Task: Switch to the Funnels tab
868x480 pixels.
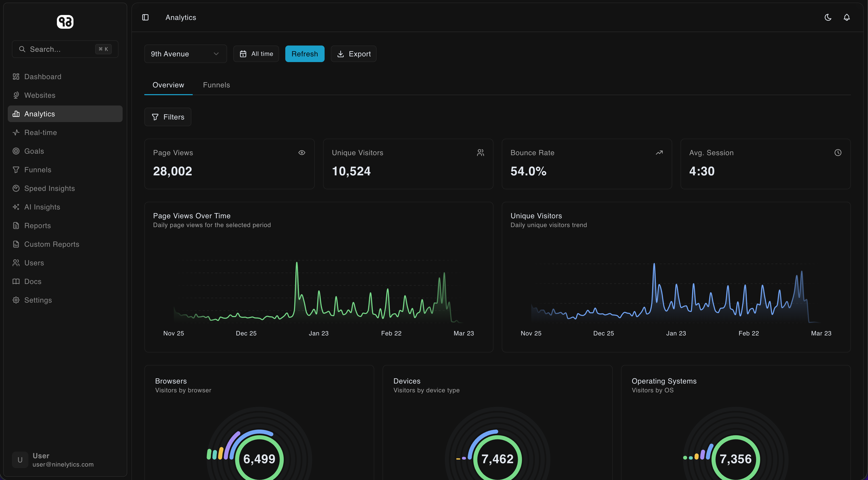Action: coord(216,85)
